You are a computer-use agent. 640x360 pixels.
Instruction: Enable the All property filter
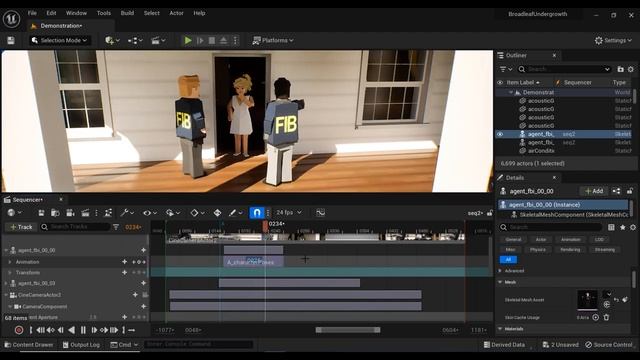(508, 260)
